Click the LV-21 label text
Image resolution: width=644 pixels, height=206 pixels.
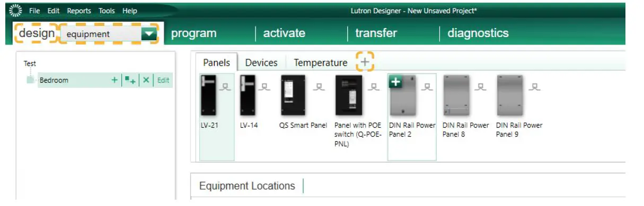(x=209, y=126)
